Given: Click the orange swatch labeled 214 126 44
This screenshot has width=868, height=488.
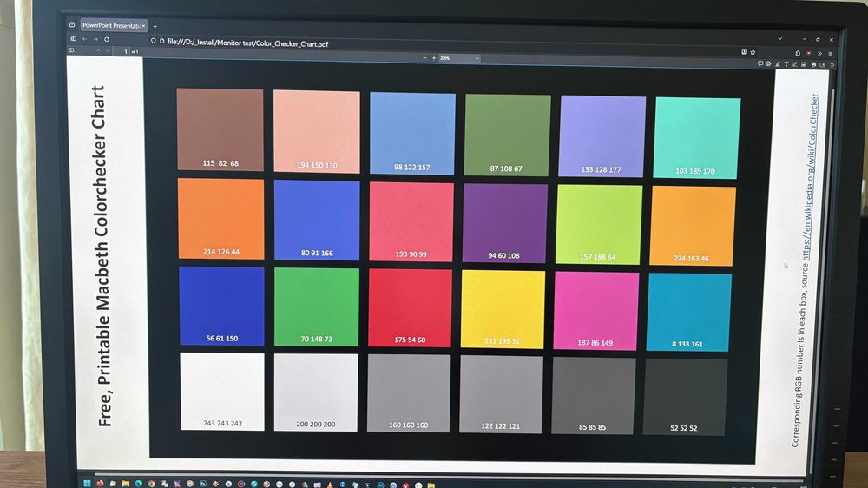Looking at the screenshot, I should click(220, 219).
